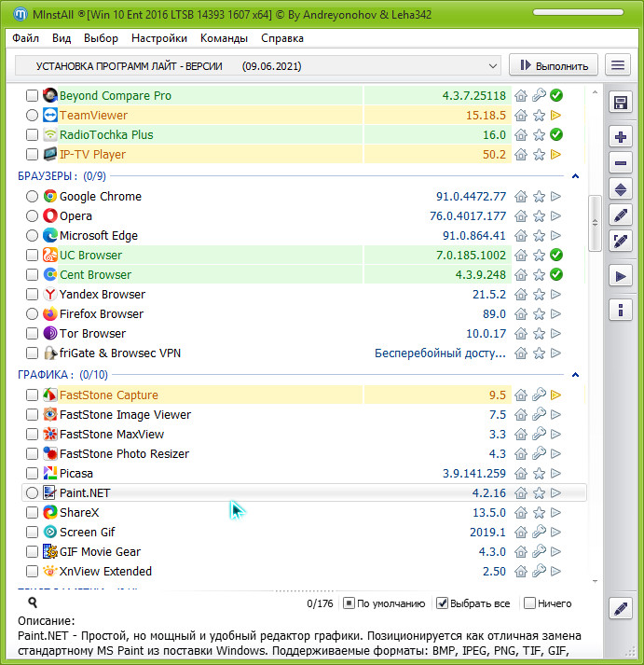
Task: Click the info icon in right sidebar
Action: (621, 310)
